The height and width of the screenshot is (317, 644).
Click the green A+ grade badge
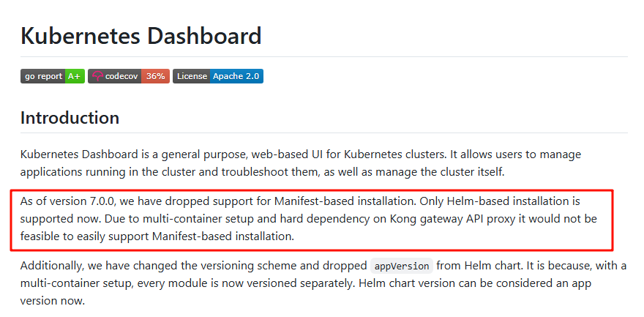click(75, 76)
